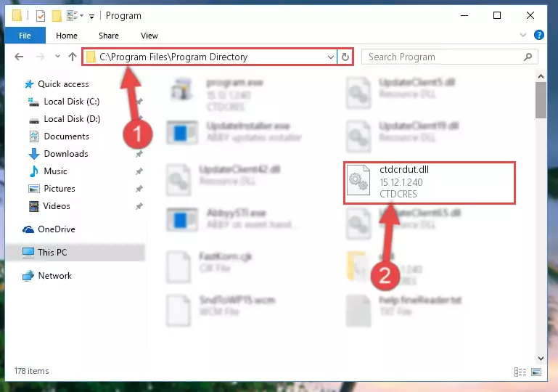
Task: Click the 178 items status text
Action: pos(31,371)
